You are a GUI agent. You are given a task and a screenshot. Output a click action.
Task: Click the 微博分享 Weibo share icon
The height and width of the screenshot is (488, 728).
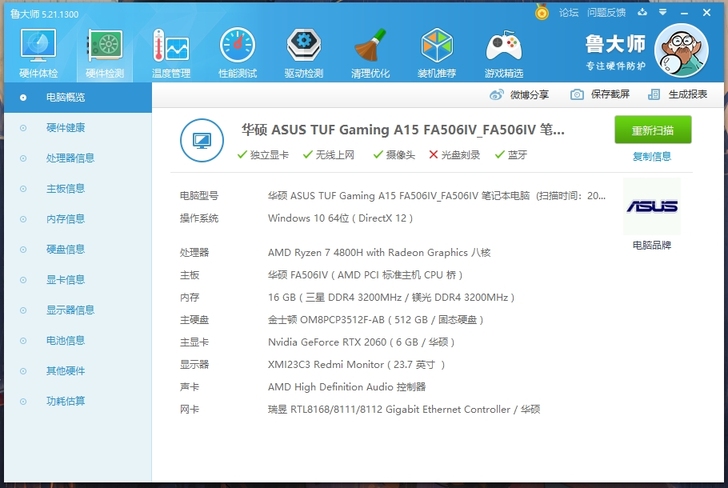pyautogui.click(x=497, y=94)
